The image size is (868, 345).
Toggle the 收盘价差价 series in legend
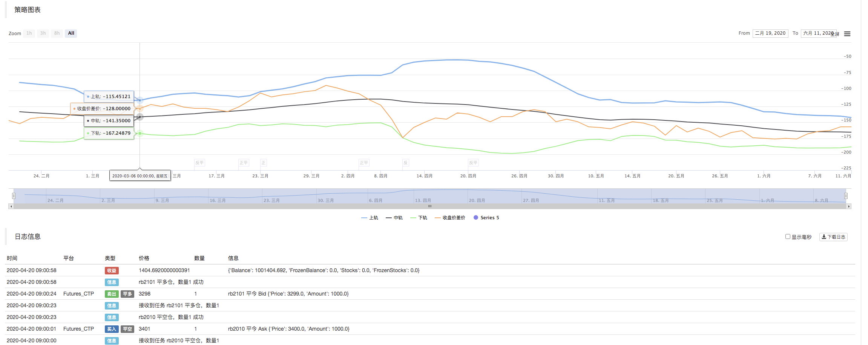[x=450, y=218]
